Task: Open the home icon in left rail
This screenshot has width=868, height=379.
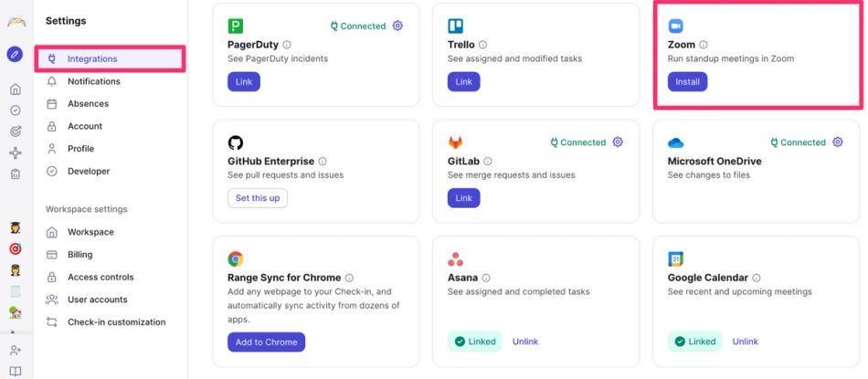Action: coord(15,89)
